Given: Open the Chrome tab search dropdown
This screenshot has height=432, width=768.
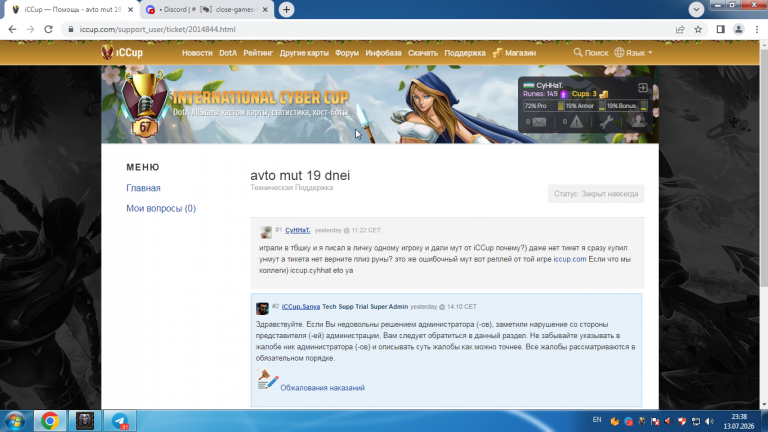Looking at the screenshot, I should click(696, 9).
